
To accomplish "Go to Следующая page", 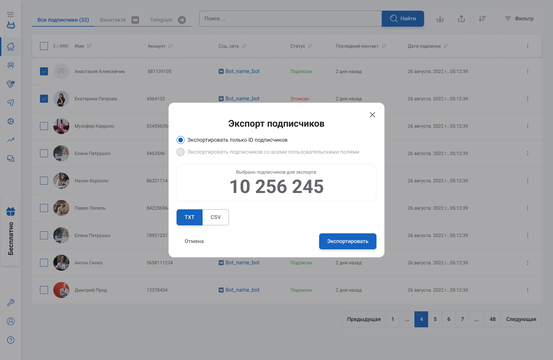I will 521,319.
